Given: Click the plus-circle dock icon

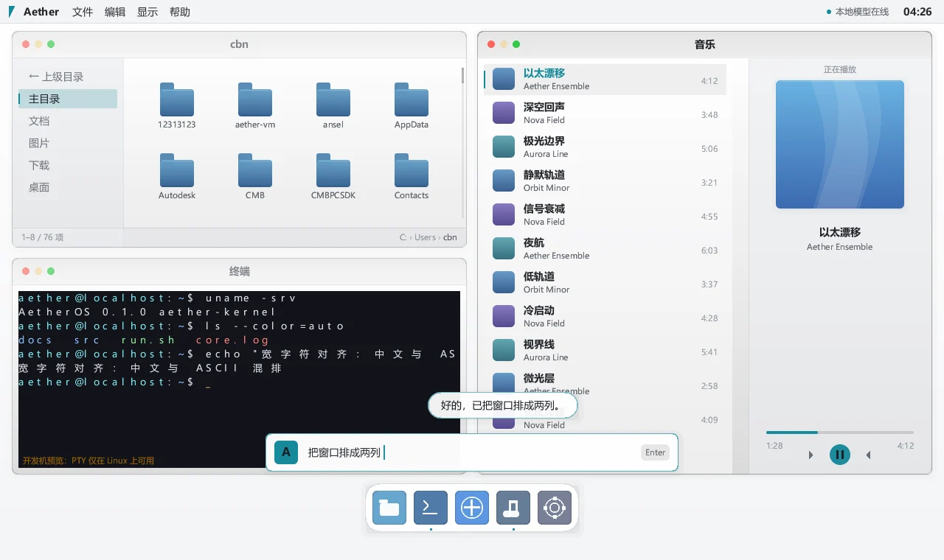Looking at the screenshot, I should (472, 508).
